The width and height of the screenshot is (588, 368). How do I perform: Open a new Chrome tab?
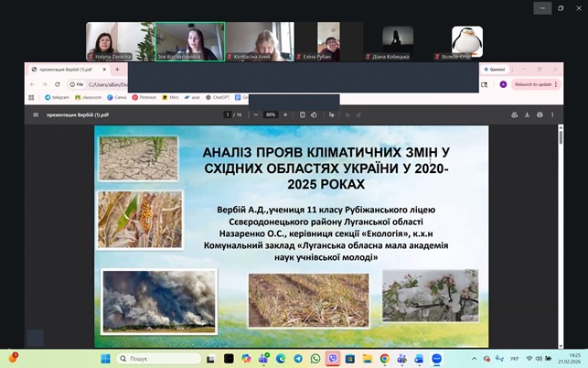pyautogui.click(x=117, y=70)
